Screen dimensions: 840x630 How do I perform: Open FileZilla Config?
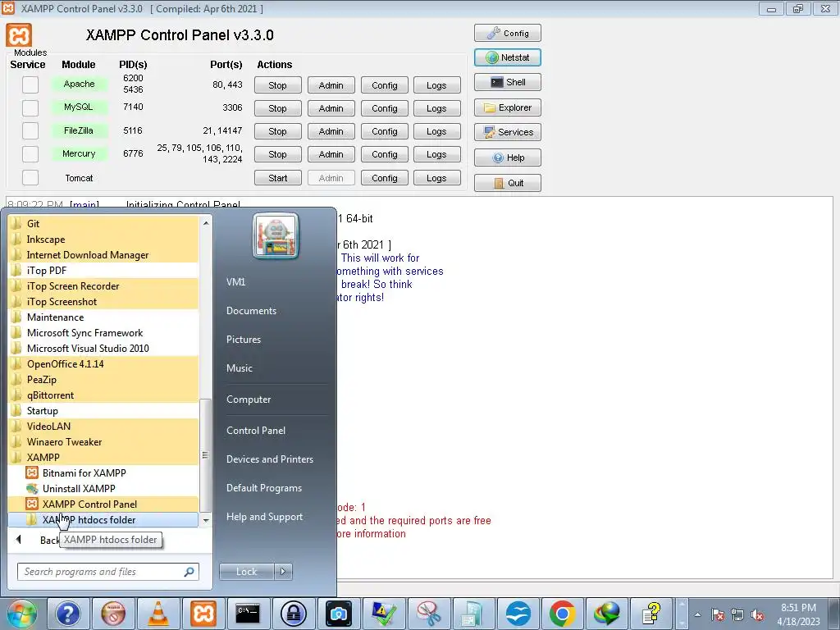tap(385, 131)
